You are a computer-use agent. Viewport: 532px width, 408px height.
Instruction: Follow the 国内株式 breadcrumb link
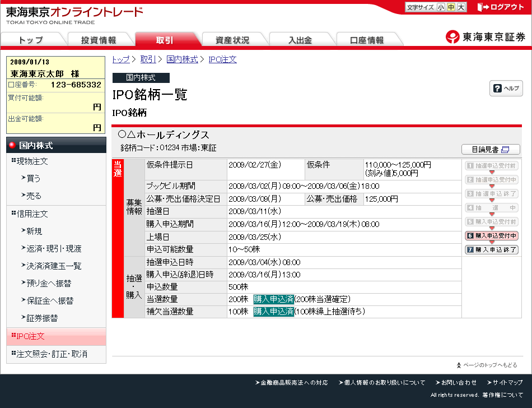(182, 59)
